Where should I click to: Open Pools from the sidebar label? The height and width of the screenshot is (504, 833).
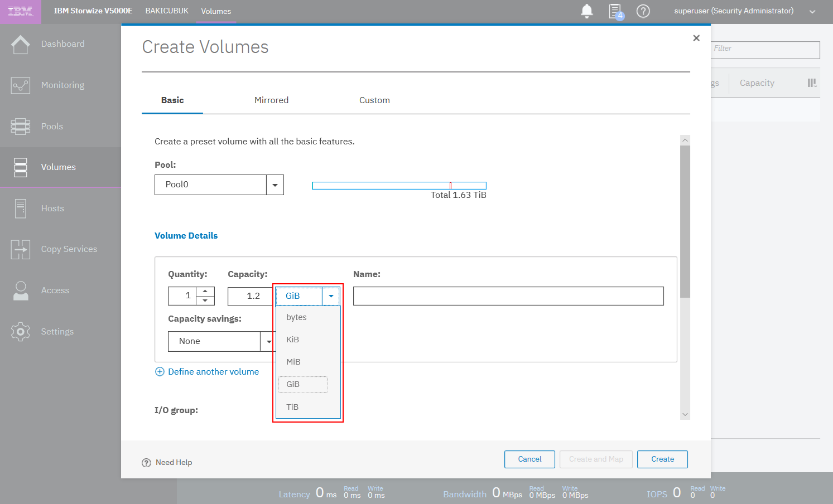point(52,127)
